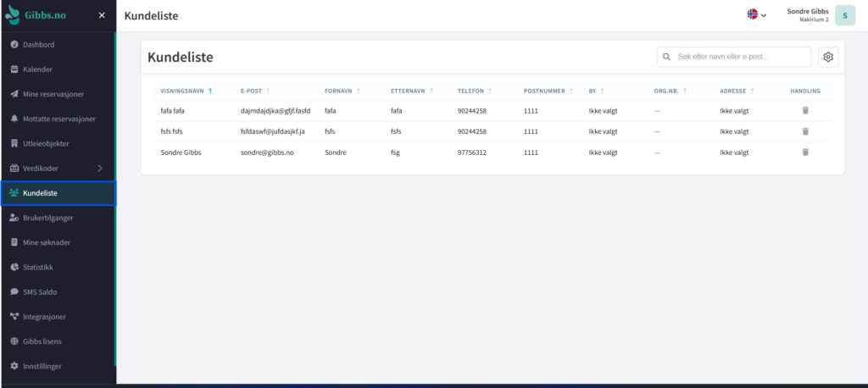Sort by Postnummer column arrow
This screenshot has height=388, width=868.
[570, 91]
